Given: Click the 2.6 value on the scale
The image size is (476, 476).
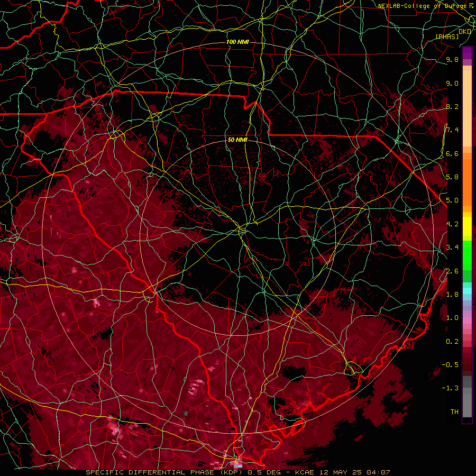Looking at the screenshot, I should [x=452, y=271].
